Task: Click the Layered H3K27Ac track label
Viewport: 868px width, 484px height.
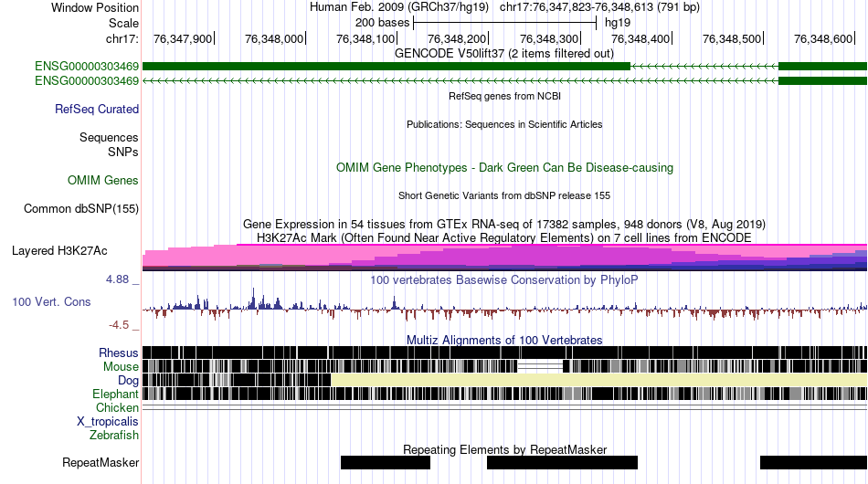Action: 59,250
